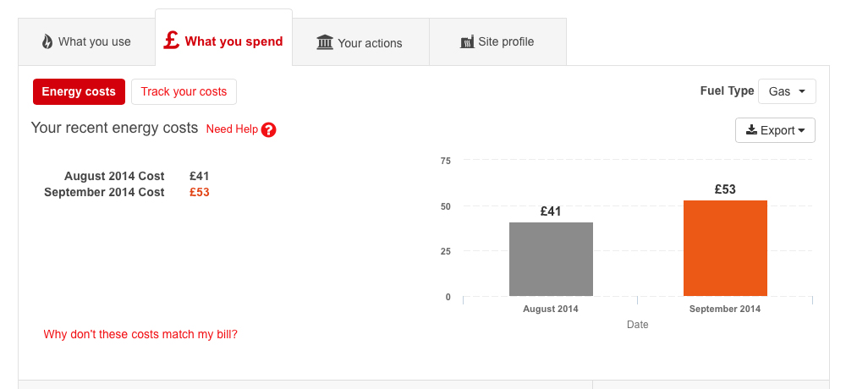The height and width of the screenshot is (389, 868).
Task: Click the August 2014 axis label
Action: coord(551,309)
